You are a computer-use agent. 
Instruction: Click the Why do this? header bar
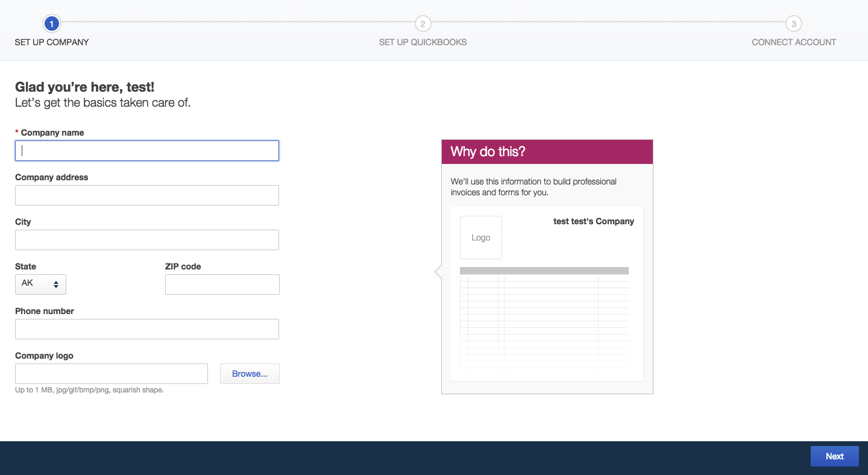547,152
